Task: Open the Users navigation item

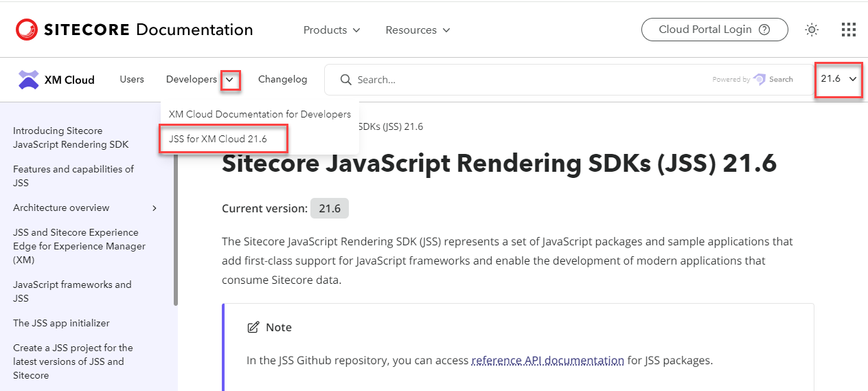Action: pos(132,80)
